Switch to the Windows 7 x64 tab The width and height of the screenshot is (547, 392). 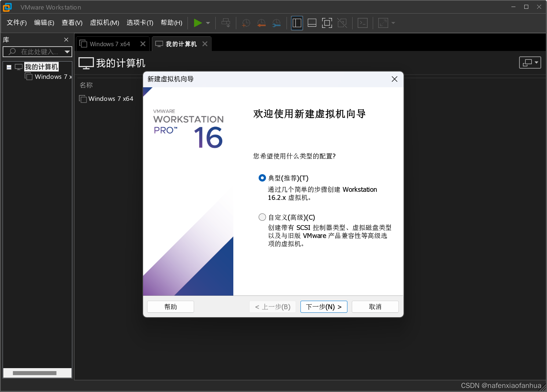tap(110, 44)
